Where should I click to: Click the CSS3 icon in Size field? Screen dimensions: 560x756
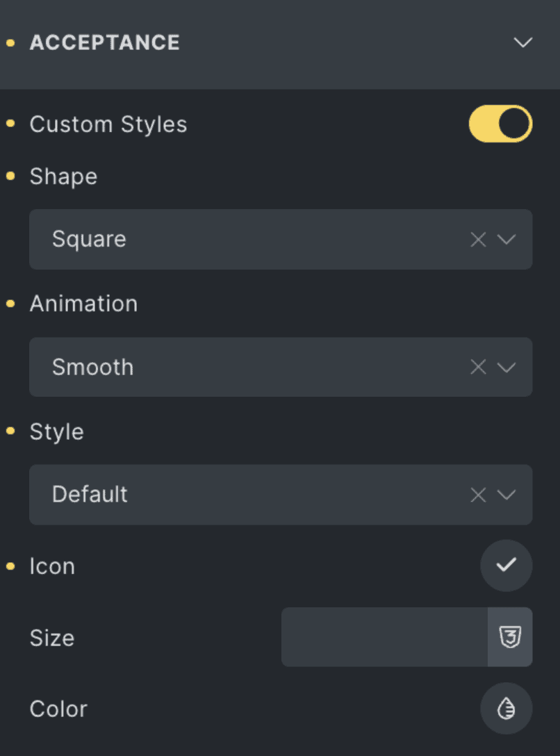(x=510, y=637)
